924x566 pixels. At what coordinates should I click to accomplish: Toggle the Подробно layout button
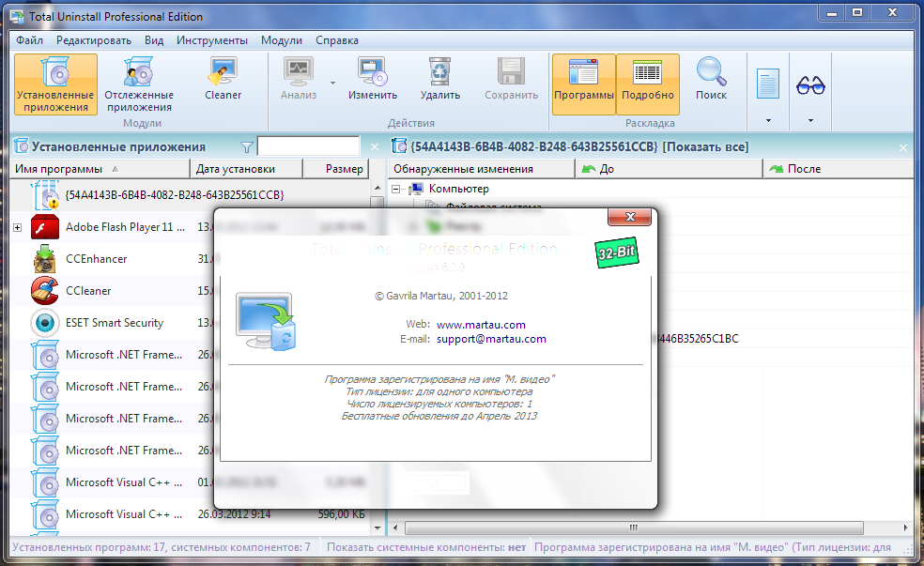[x=648, y=84]
